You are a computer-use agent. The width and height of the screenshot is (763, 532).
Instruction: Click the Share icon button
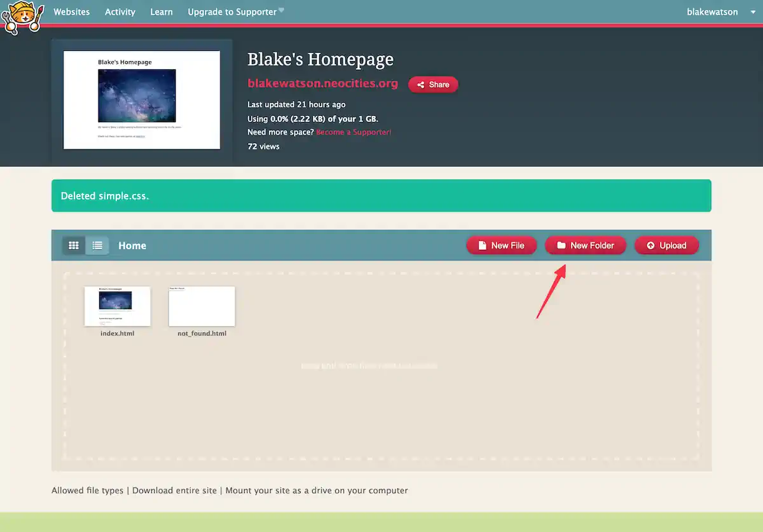click(x=422, y=84)
